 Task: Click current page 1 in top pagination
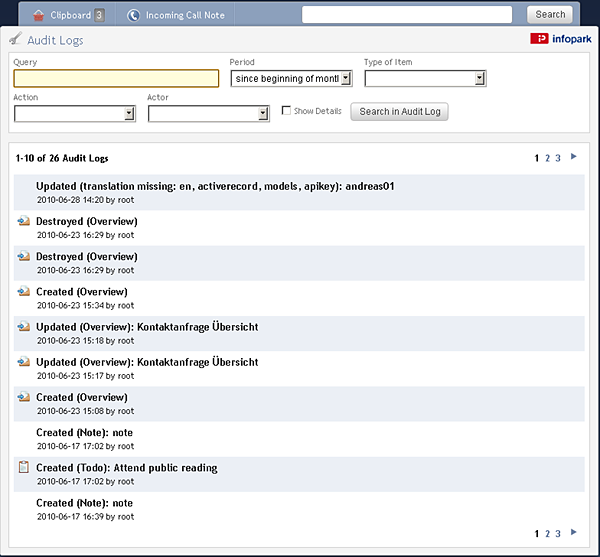click(537, 158)
